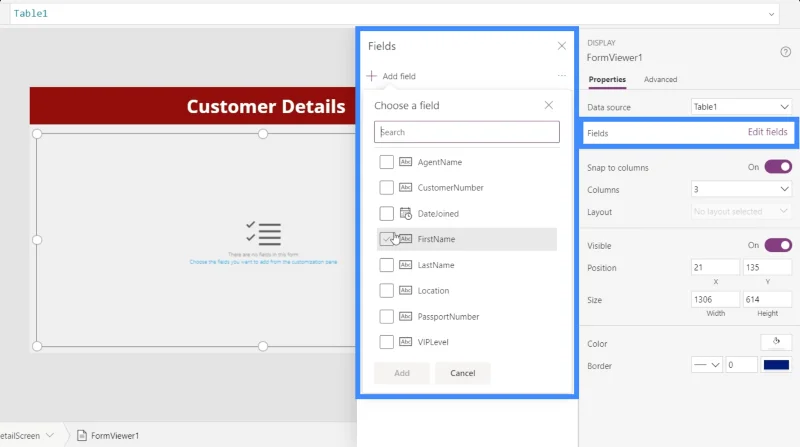The height and width of the screenshot is (447, 800).
Task: Check the LastName checkbox
Action: tap(386, 265)
